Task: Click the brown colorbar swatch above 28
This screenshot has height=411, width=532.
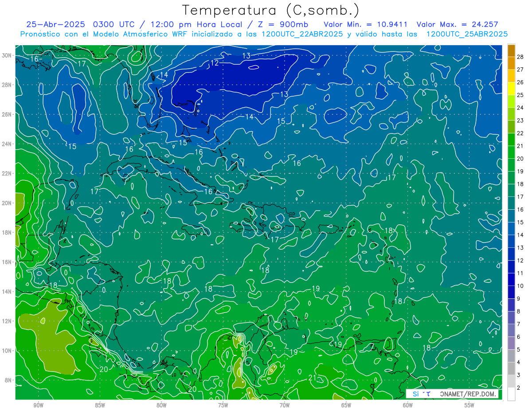Action: [x=511, y=51]
